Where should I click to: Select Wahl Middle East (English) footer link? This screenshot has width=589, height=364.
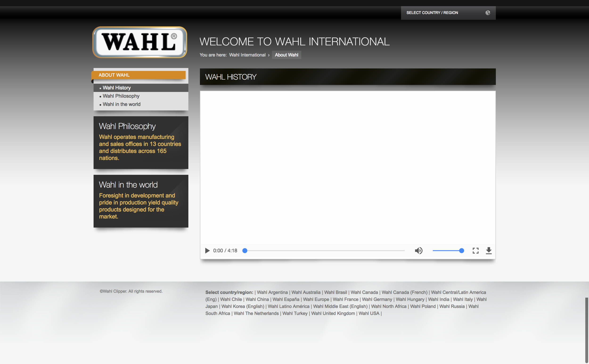340,306
